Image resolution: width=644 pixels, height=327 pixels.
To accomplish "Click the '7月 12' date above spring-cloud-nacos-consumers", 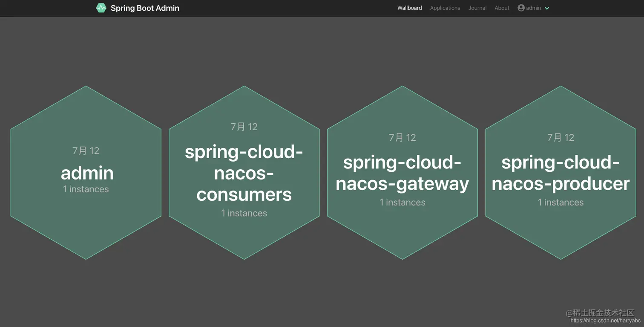I will tap(244, 127).
